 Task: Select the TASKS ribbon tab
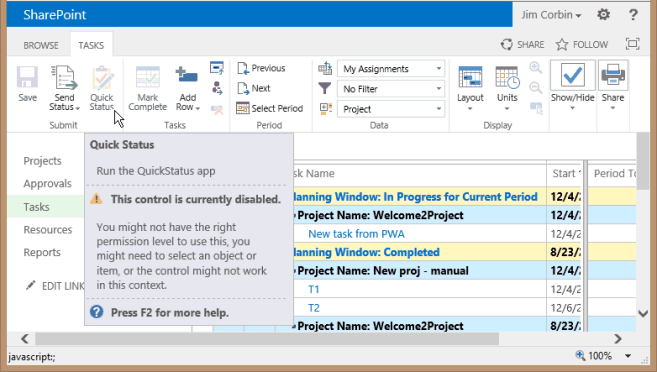[91, 45]
